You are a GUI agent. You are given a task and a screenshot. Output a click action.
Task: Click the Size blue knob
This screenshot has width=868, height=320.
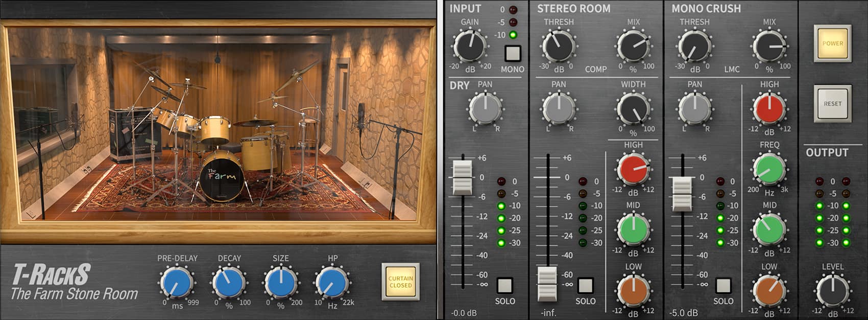[x=280, y=283]
